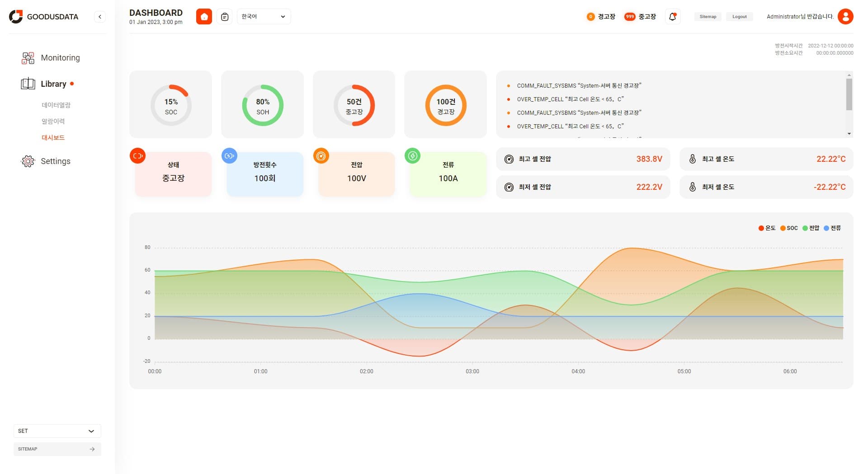Collapse the sidebar with the chevron button
The height and width of the screenshot is (474, 868).
click(100, 17)
